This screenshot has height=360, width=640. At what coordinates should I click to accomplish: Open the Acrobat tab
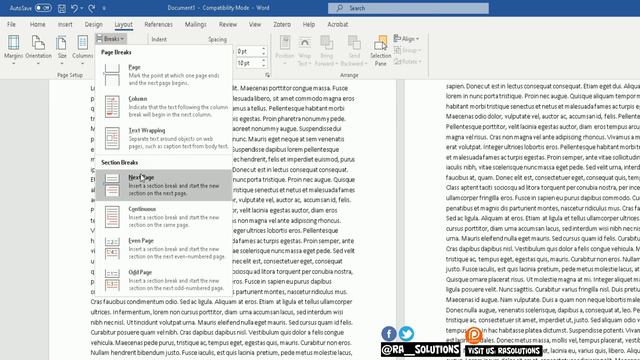338,24
